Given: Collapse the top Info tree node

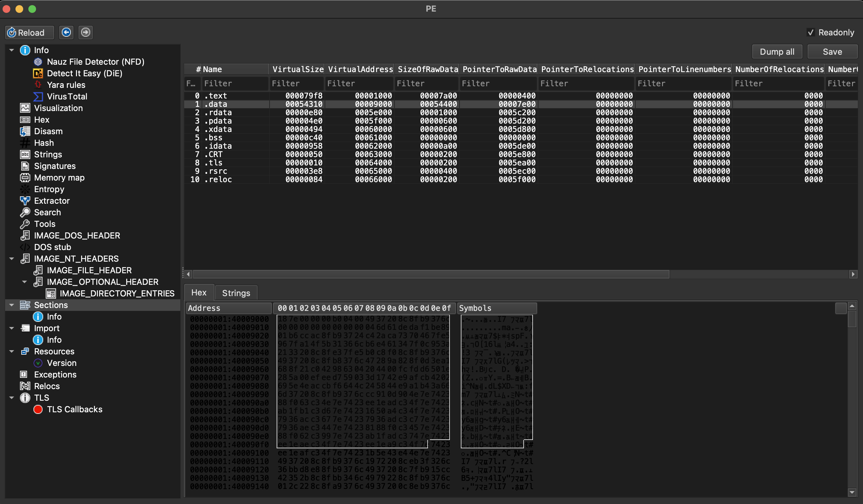Looking at the screenshot, I should point(12,50).
